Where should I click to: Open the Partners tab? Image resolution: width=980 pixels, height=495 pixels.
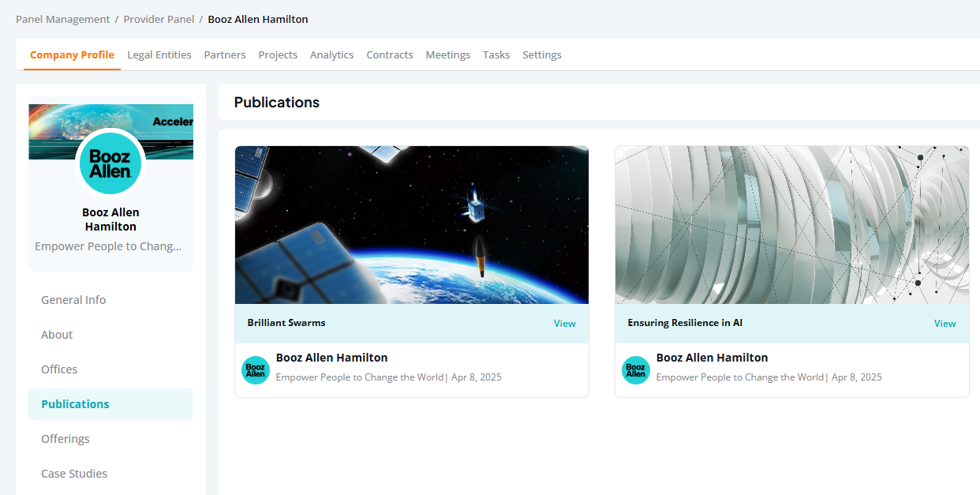click(x=225, y=54)
